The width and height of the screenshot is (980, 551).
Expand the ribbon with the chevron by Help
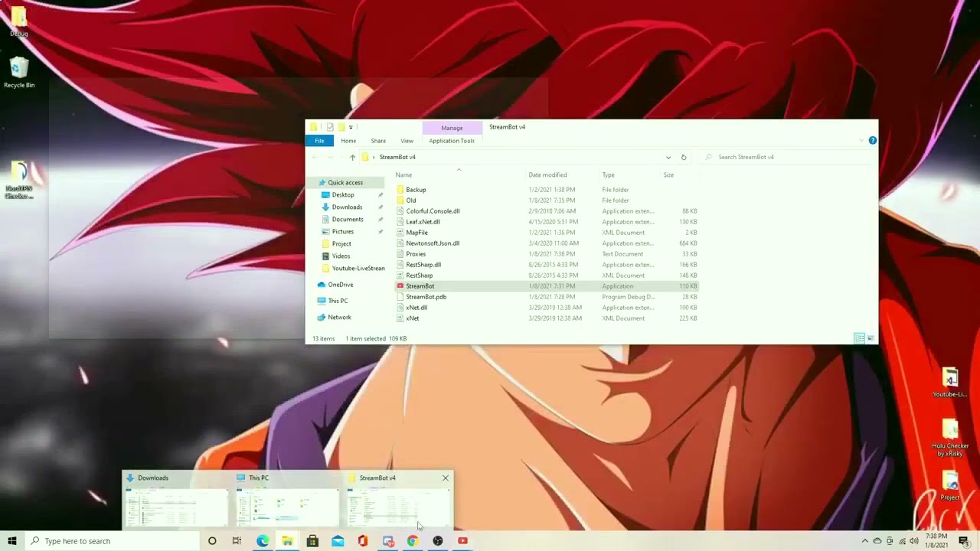pyautogui.click(x=861, y=141)
